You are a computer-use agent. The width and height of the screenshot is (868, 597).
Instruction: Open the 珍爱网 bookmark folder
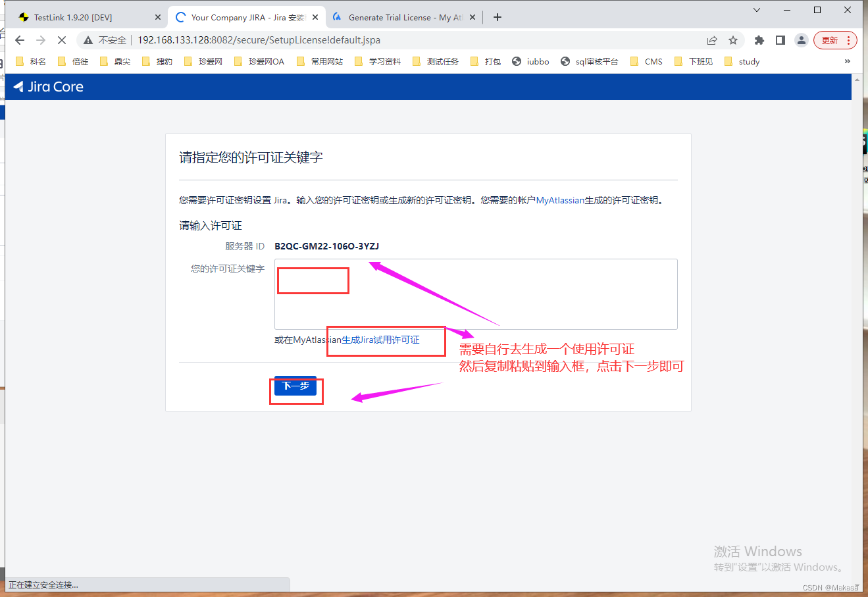(203, 61)
